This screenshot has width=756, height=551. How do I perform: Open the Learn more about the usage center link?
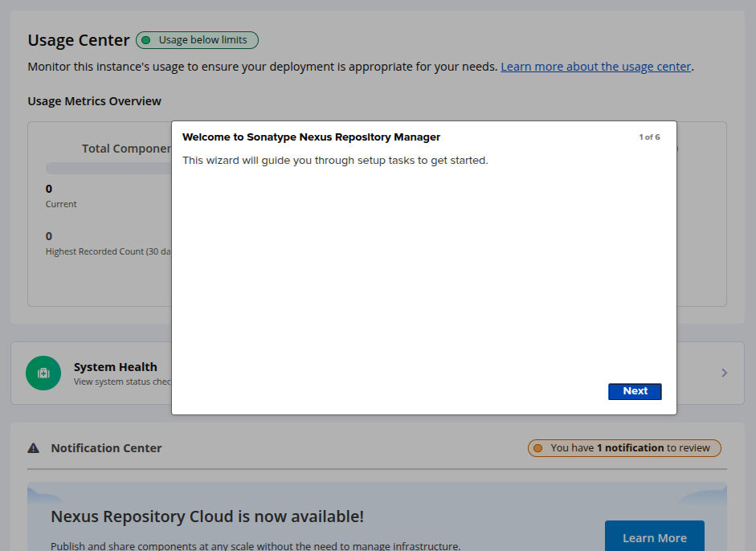pos(595,67)
